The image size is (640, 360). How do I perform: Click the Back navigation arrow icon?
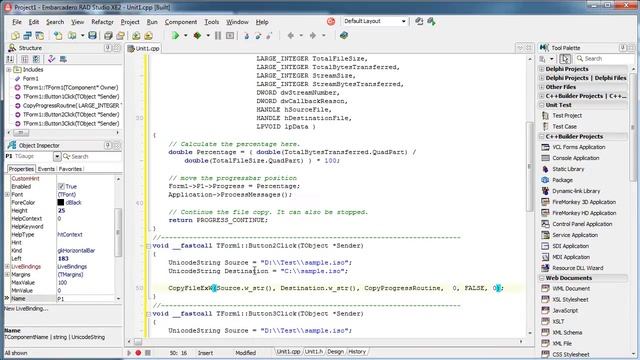pyautogui.click(x=291, y=36)
